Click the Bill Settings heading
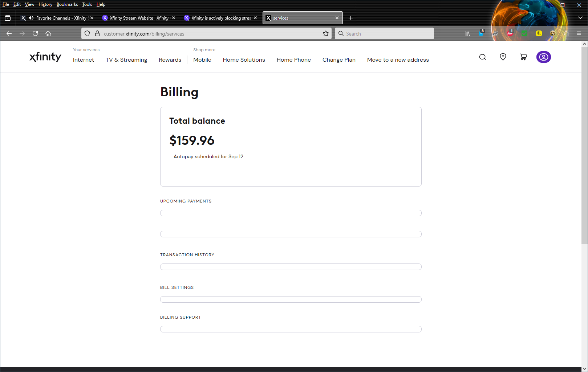This screenshot has height=372, width=588. coord(177,287)
